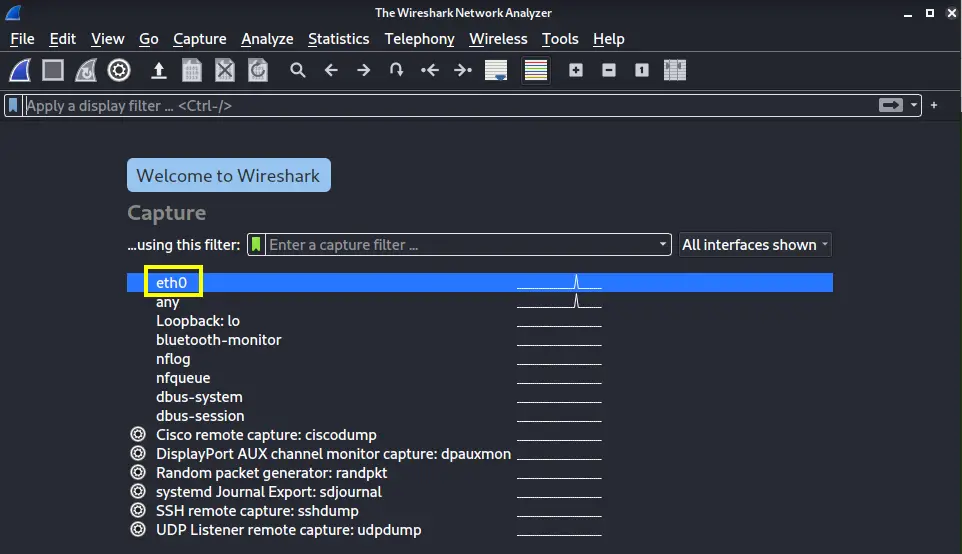Open the Tools menu
Screen dimensions: 962x554
point(560,39)
